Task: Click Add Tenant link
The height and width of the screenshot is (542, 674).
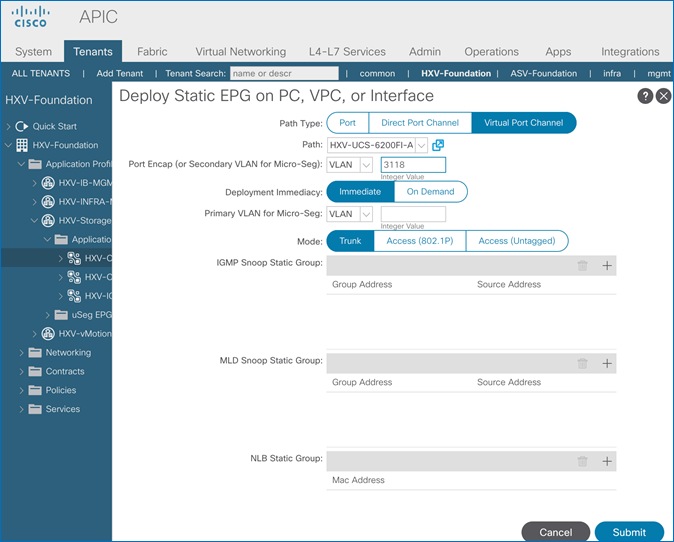Action: click(x=119, y=73)
